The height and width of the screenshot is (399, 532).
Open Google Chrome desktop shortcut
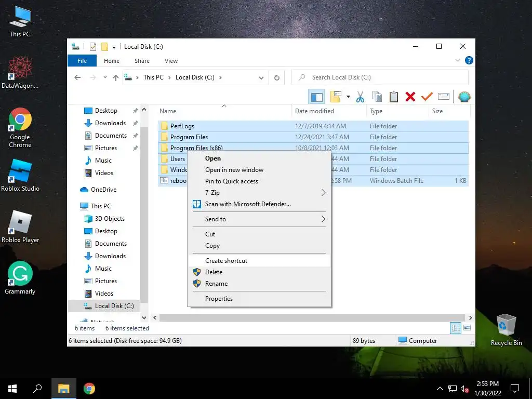coord(20,128)
